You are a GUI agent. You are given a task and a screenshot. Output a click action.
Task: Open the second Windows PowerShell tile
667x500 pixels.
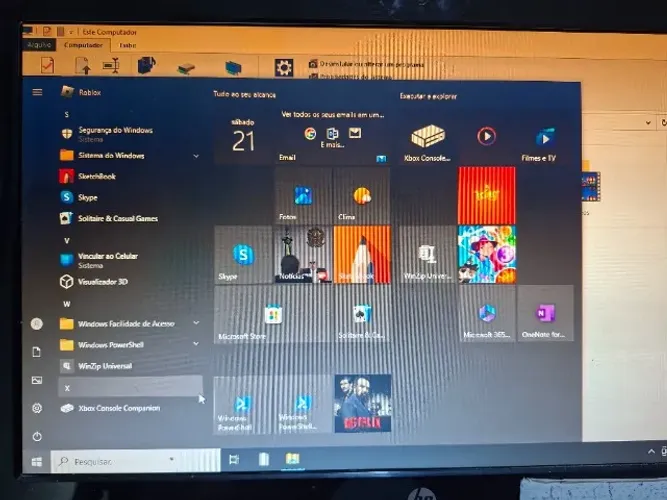coord(303,404)
